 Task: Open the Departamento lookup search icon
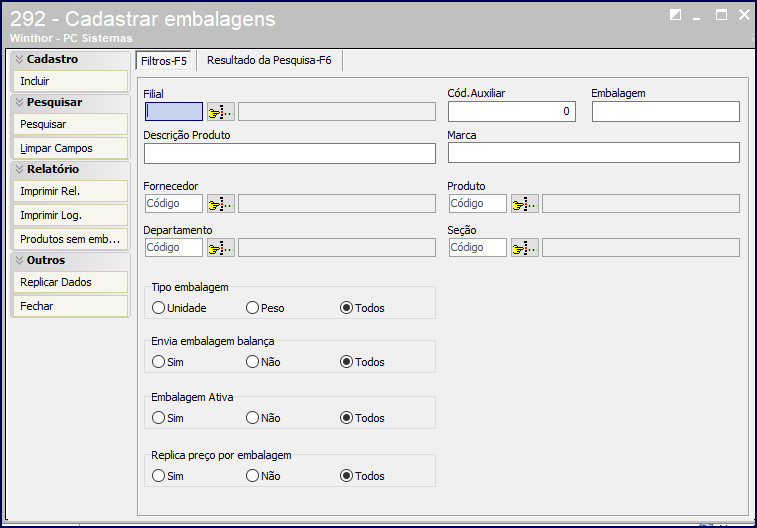(221, 248)
